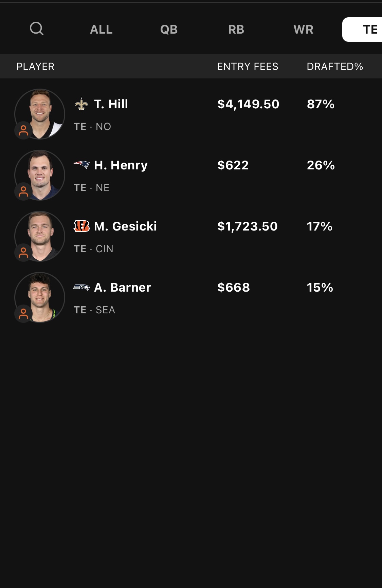Sort by the ENTRY FEES column header
The width and height of the screenshot is (382, 588).
(248, 67)
